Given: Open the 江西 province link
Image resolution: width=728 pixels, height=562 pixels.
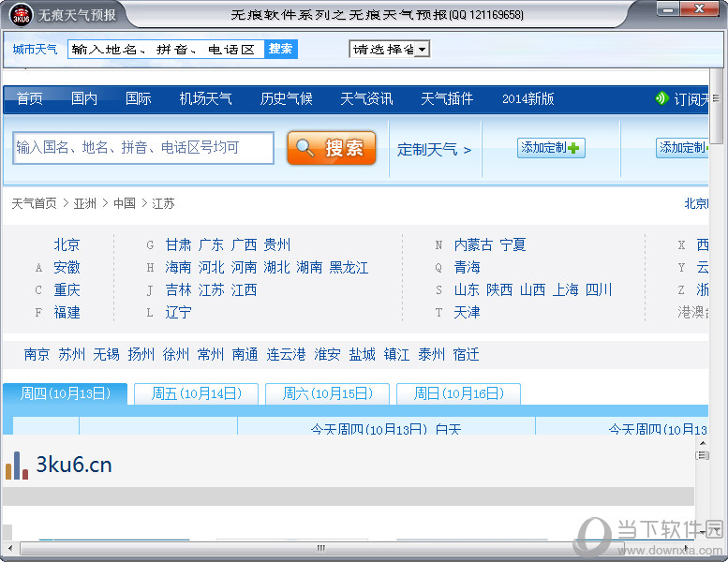Looking at the screenshot, I should 245,290.
